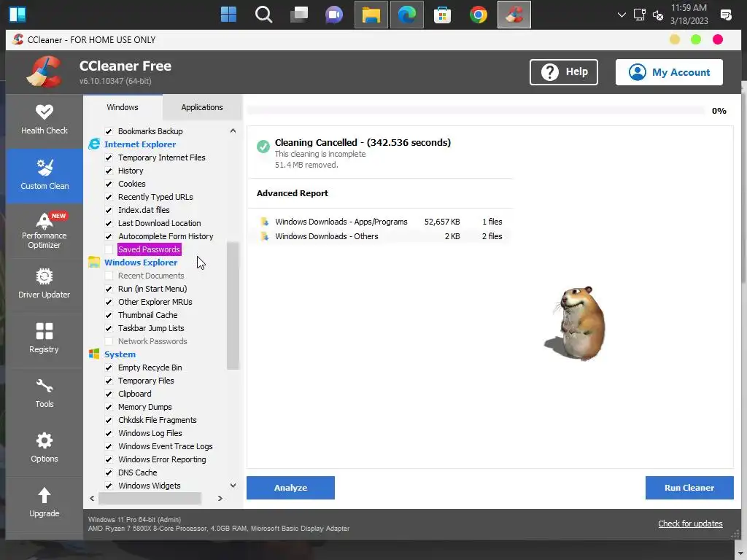
Task: Uncheck Thumbnail Cache
Action: (x=109, y=315)
